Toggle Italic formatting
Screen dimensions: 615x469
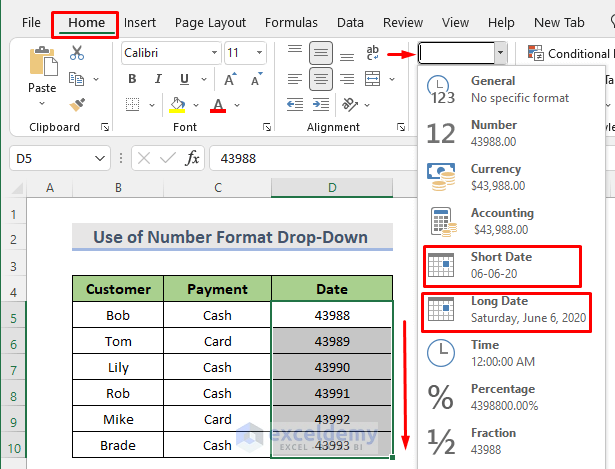(x=158, y=79)
